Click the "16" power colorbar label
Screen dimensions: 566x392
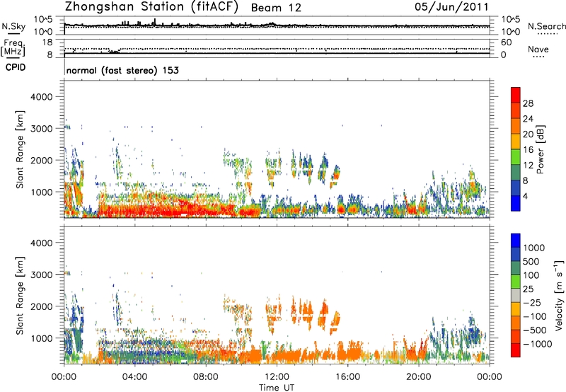528,150
